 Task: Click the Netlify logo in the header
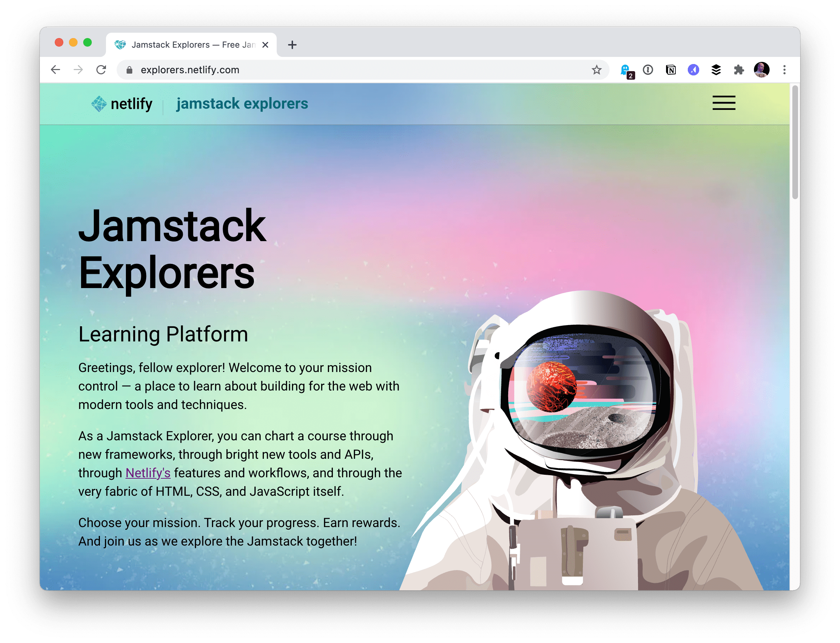[122, 104]
